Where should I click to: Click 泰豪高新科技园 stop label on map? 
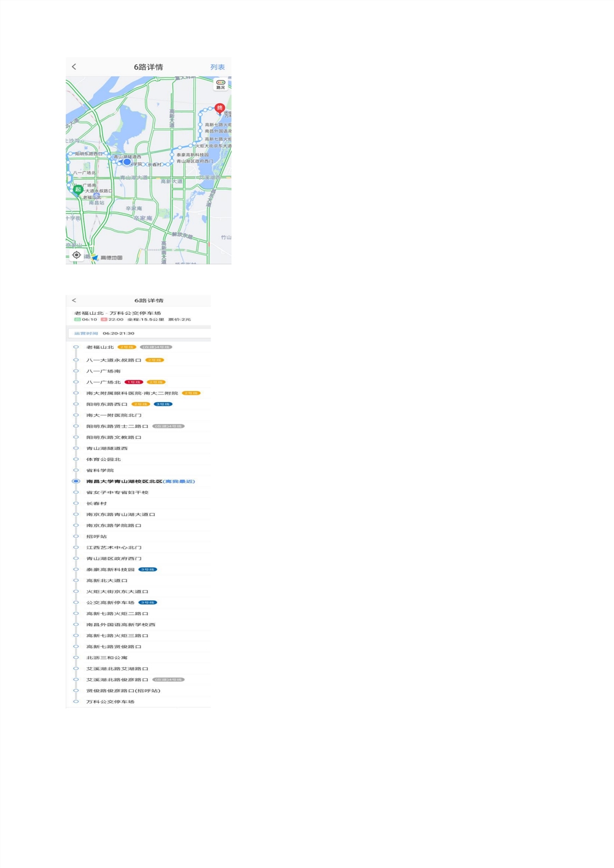coord(193,155)
